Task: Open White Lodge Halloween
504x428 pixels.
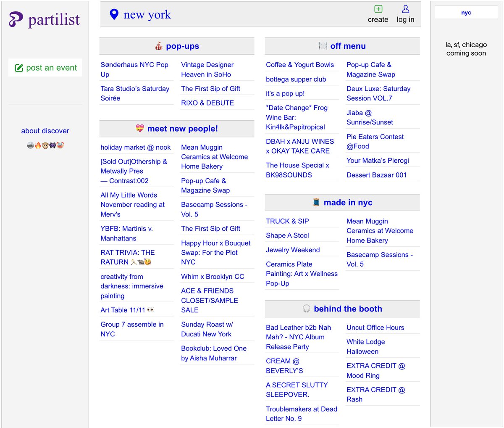Action: click(x=366, y=347)
